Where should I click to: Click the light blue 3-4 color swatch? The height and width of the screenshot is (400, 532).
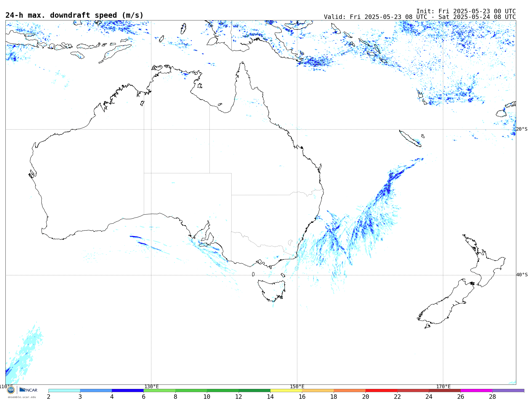click(x=96, y=390)
